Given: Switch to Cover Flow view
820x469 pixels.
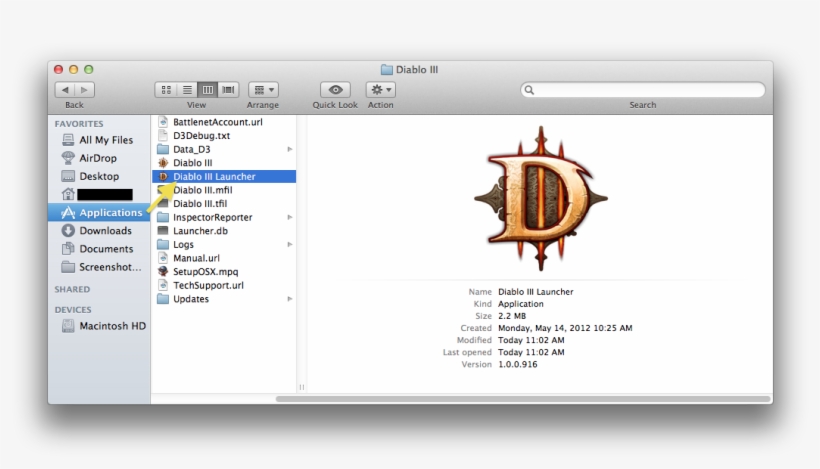Looking at the screenshot, I should click(229, 90).
